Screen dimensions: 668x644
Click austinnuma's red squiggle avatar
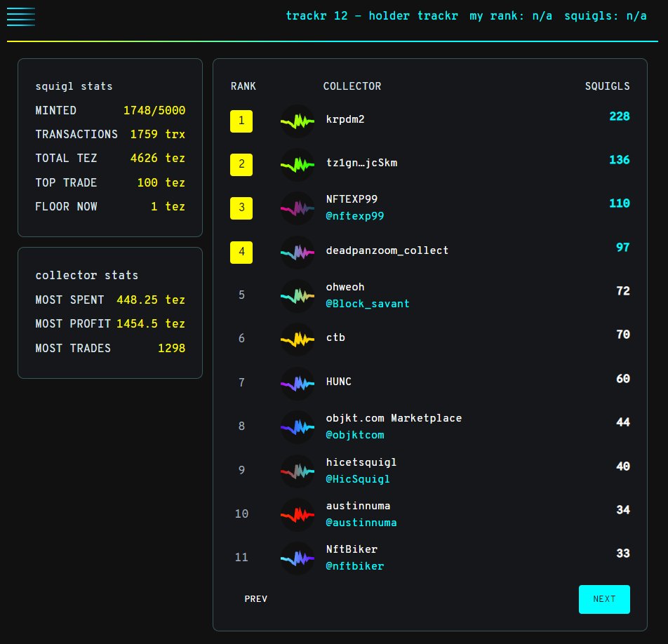(x=298, y=515)
